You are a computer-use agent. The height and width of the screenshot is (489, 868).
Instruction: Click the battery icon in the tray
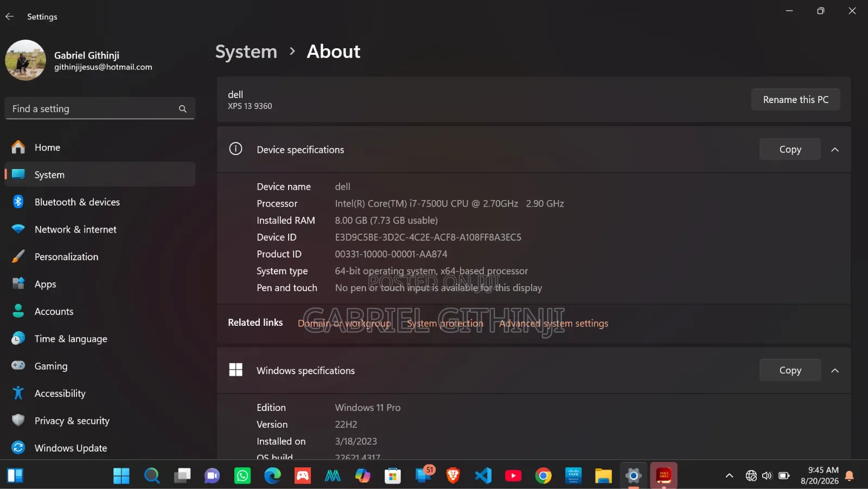(x=784, y=476)
